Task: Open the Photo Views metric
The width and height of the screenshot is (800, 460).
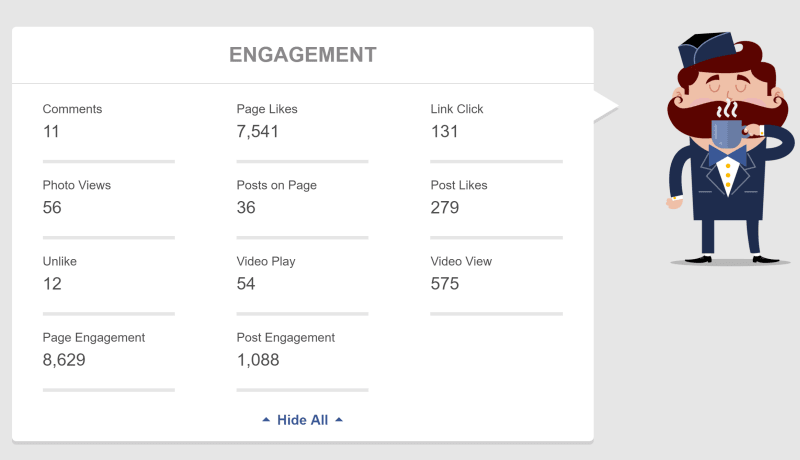Action: [x=77, y=185]
